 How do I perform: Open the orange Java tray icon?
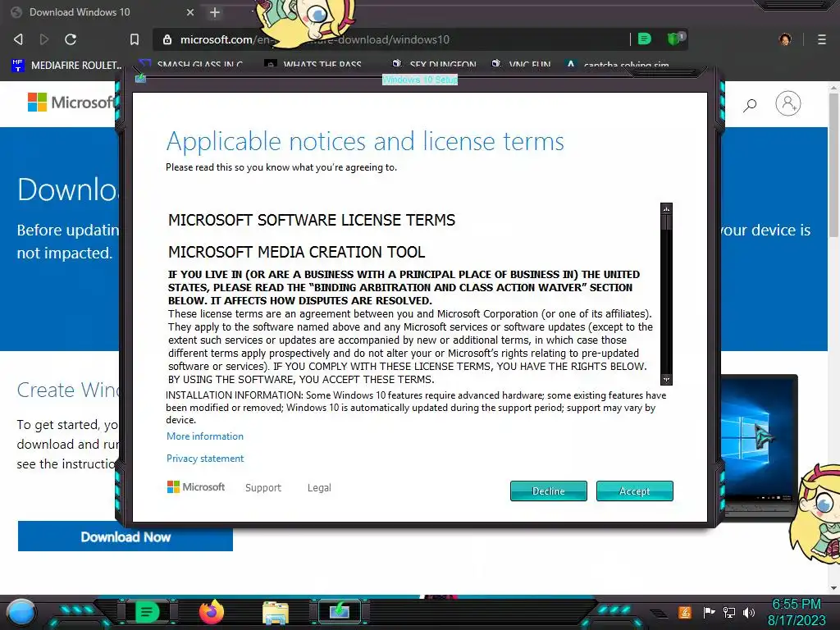pos(685,612)
